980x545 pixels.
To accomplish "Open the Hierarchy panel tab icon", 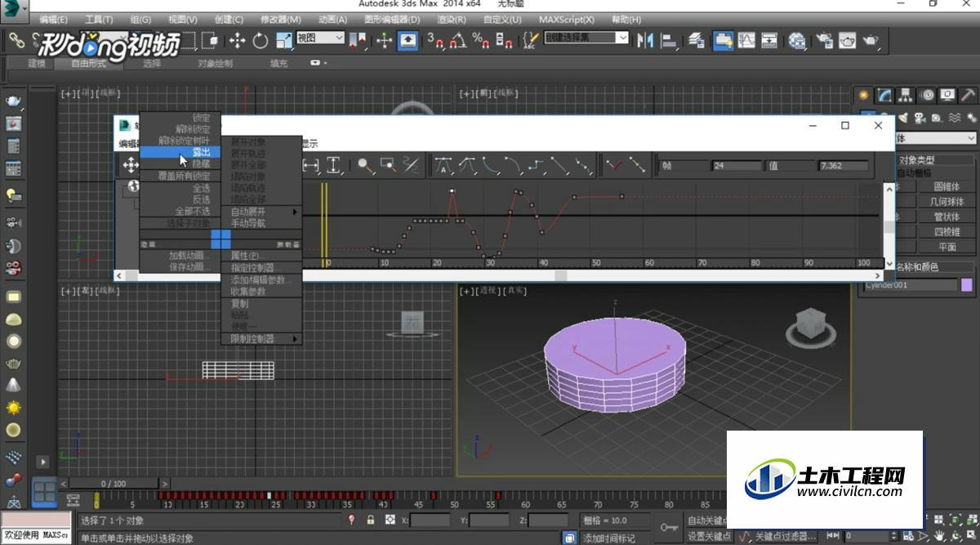I will pyautogui.click(x=906, y=95).
